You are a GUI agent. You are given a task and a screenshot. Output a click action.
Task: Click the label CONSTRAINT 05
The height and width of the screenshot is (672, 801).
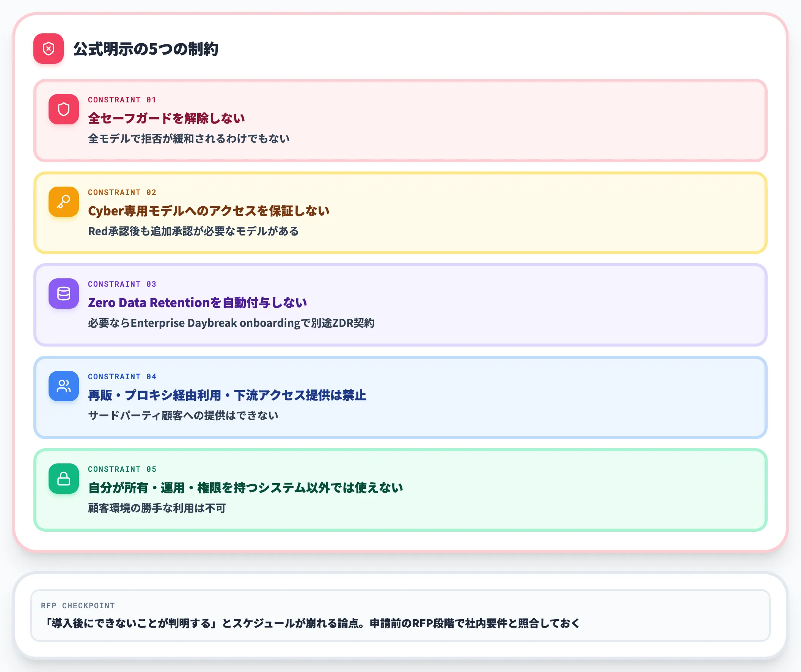pos(122,469)
